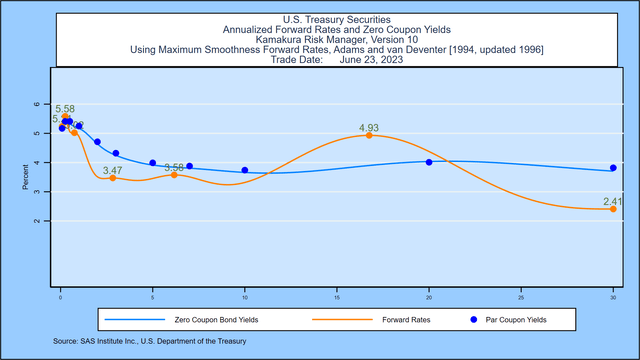Image resolution: width=640 pixels, height=360 pixels.
Task: Click the par coupon yield dot at 7 years
Action: [x=189, y=166]
